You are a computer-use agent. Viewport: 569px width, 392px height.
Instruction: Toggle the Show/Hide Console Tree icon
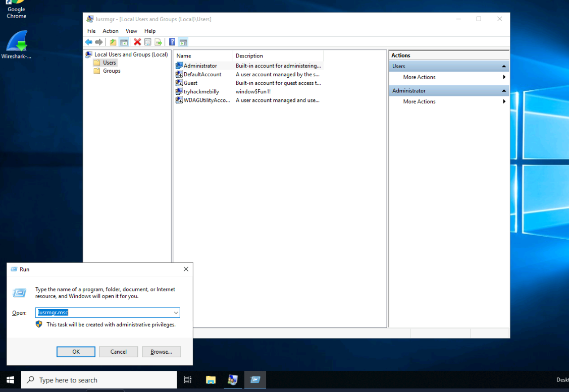123,42
